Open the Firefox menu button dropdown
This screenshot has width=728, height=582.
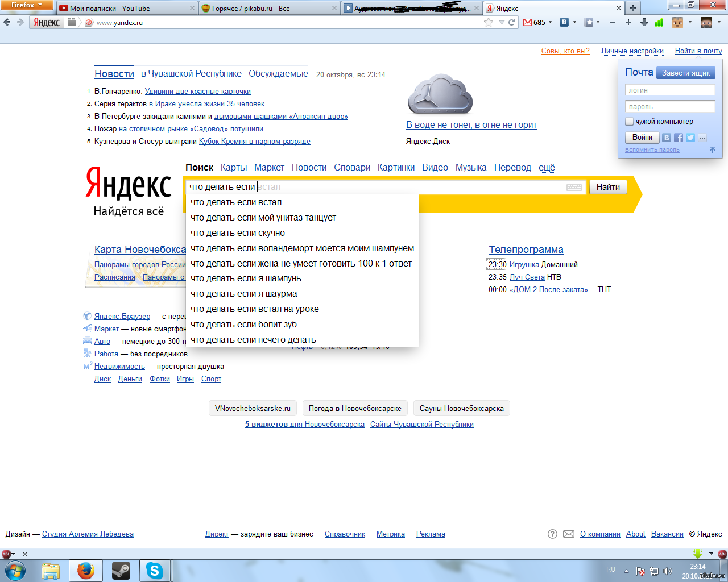[27, 5]
